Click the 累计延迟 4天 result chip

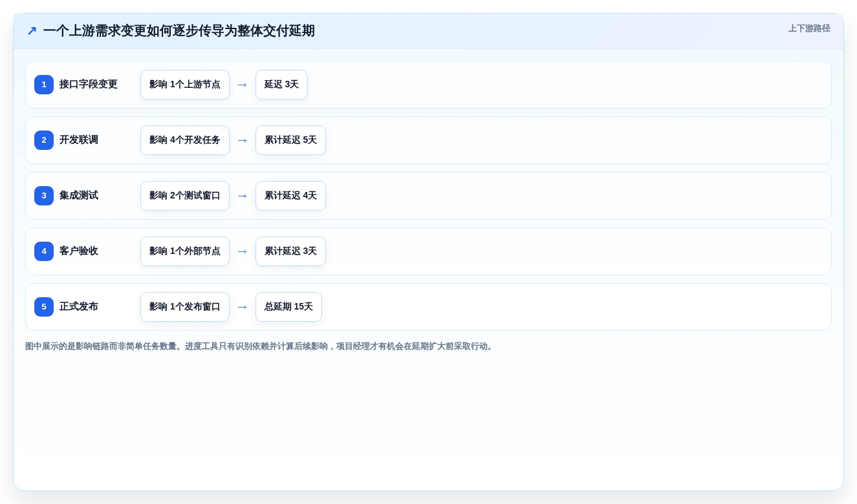coord(290,196)
